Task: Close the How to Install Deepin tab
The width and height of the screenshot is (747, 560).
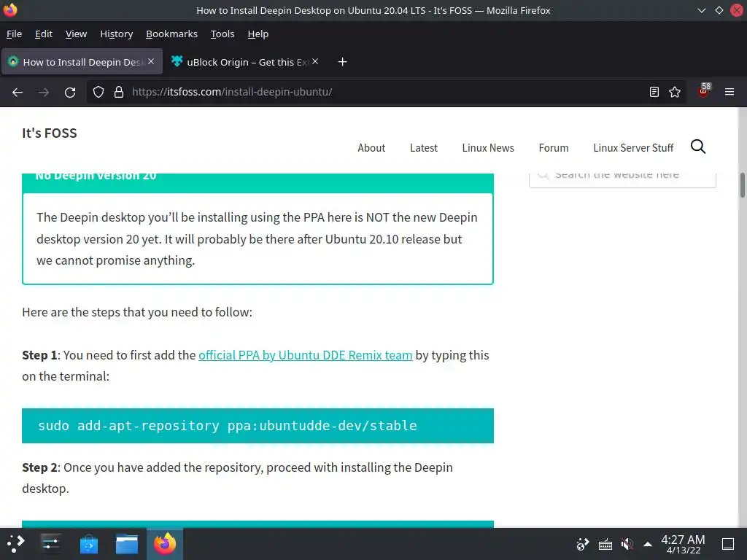Action: [151, 61]
